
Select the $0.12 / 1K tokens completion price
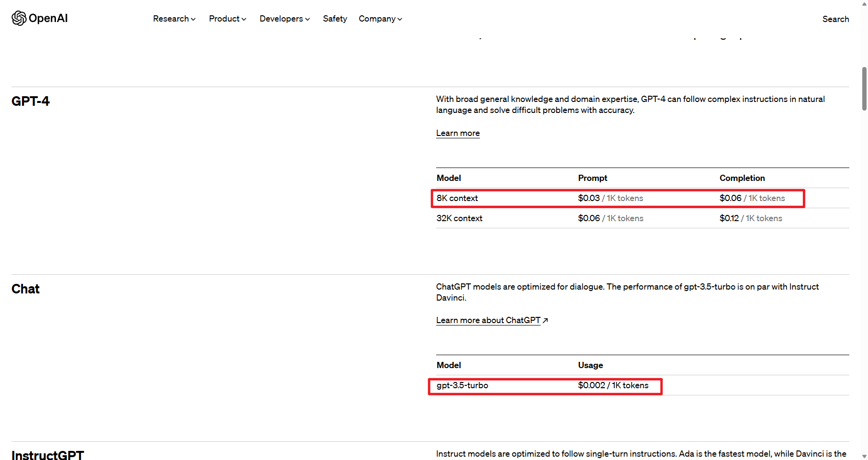751,218
